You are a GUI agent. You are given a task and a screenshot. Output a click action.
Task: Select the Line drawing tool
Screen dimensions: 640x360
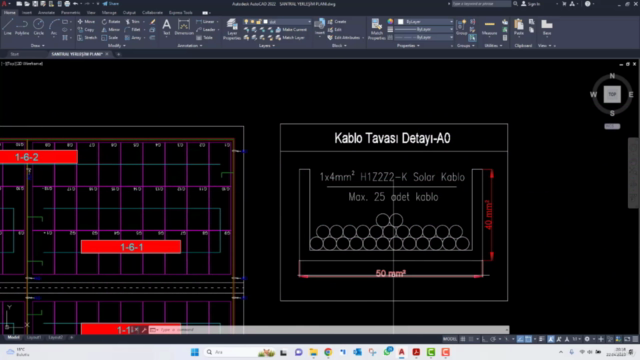click(x=8, y=27)
